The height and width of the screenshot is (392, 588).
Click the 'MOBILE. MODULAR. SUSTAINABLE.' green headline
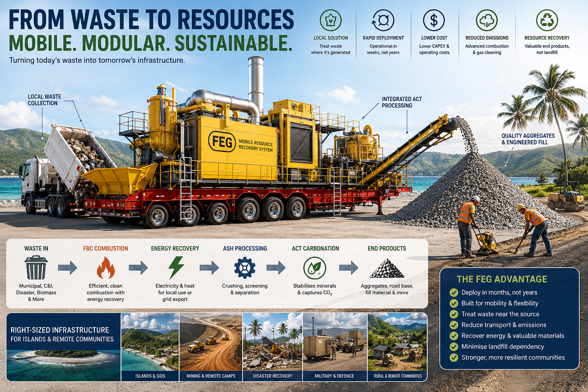pos(150,43)
